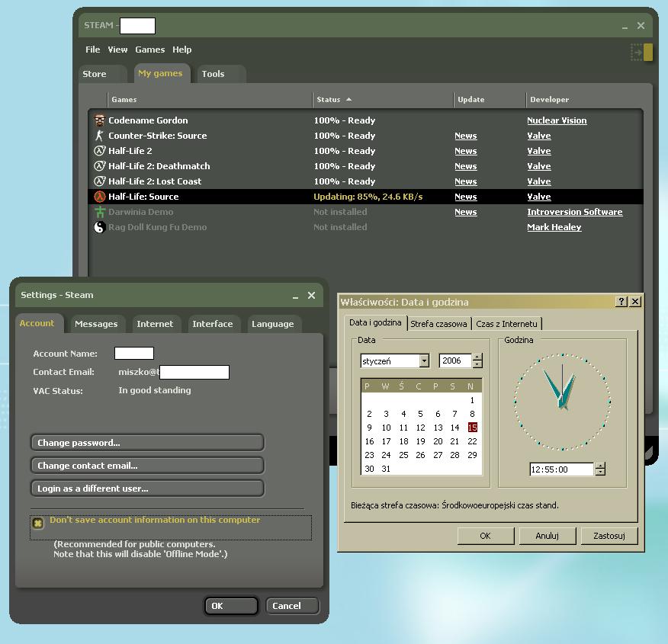Screen dimensions: 668x644
Task: Click the Half-Life 2: Lost Coast icon
Action: point(100,181)
